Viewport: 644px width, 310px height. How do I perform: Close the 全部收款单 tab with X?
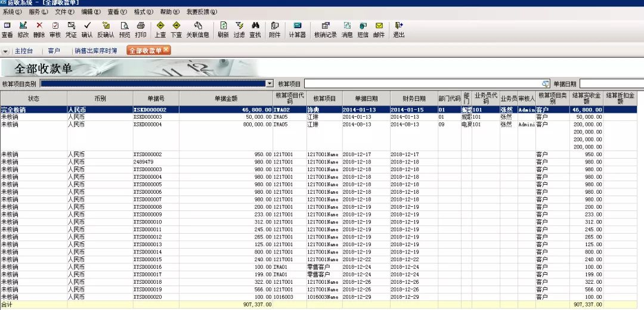(166, 49)
